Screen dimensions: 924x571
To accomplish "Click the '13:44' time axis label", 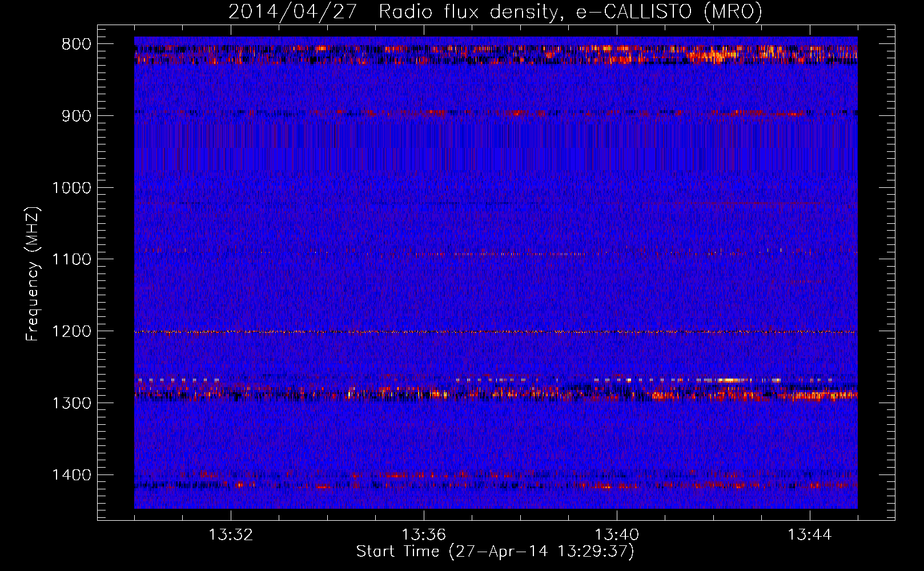I will pyautogui.click(x=810, y=535).
